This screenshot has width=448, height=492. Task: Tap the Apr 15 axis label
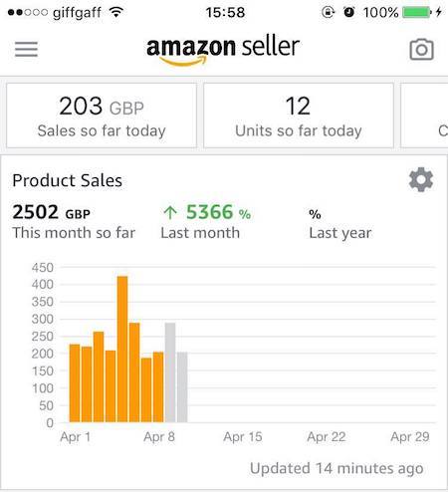point(243,436)
